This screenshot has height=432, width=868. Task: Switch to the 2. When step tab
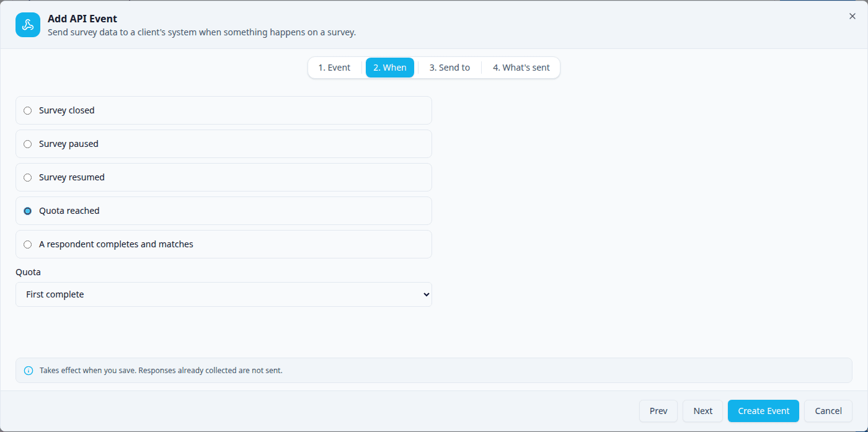click(x=390, y=68)
